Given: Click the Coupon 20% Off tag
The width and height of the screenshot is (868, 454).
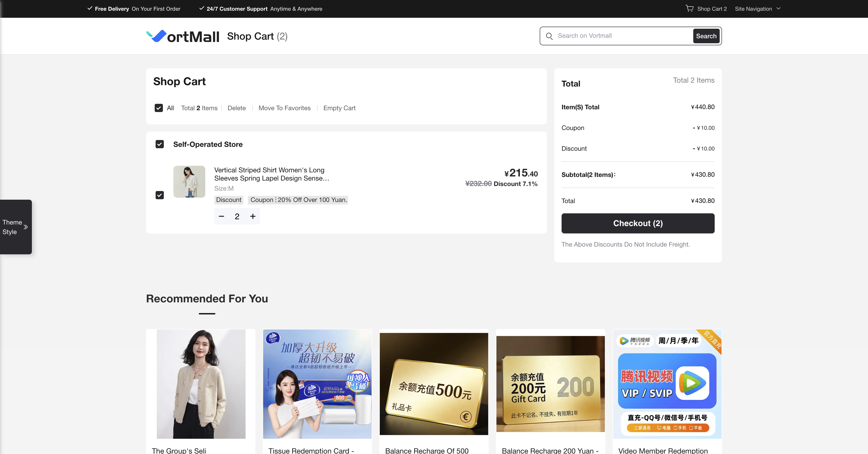Looking at the screenshot, I should [x=298, y=200].
